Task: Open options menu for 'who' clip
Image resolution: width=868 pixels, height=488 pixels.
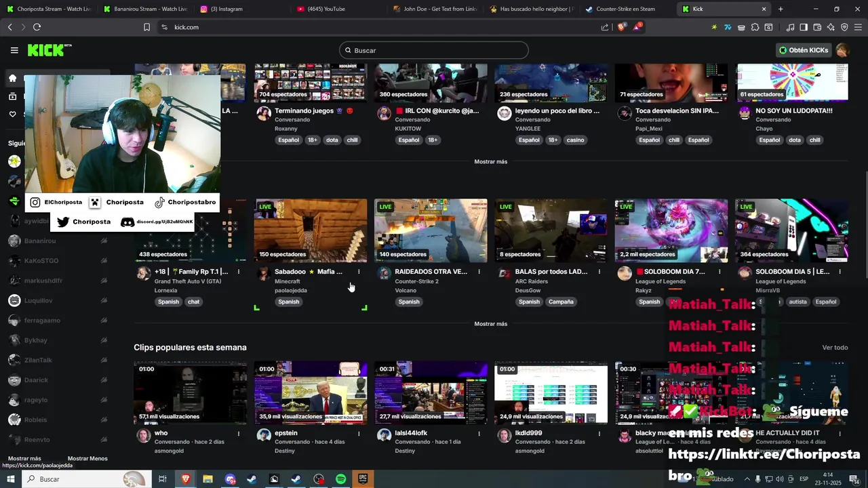Action: [239, 433]
